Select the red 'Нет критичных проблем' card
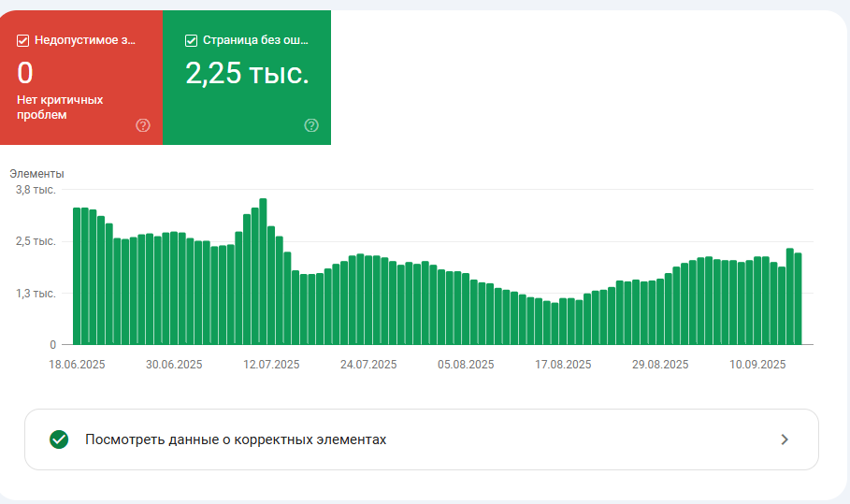The image size is (850, 504). pyautogui.click(x=81, y=78)
